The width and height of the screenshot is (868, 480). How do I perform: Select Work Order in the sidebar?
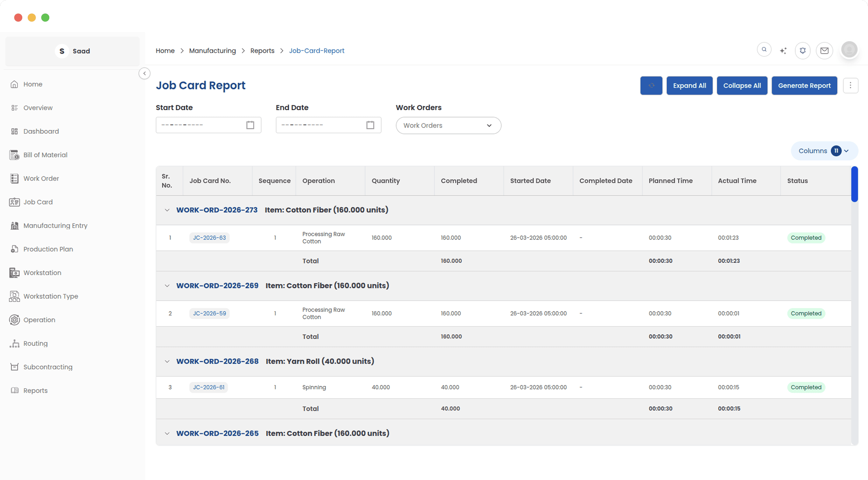click(41, 178)
